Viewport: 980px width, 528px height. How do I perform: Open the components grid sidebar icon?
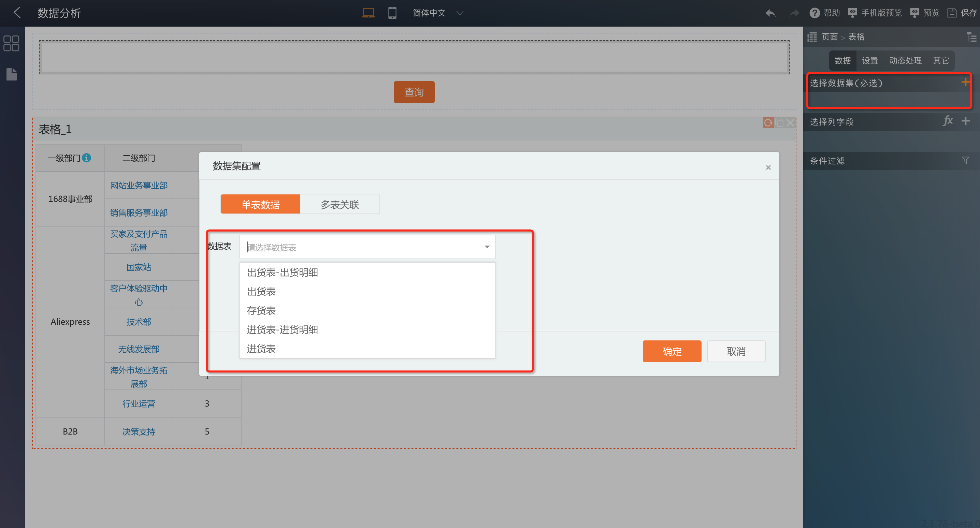click(11, 43)
